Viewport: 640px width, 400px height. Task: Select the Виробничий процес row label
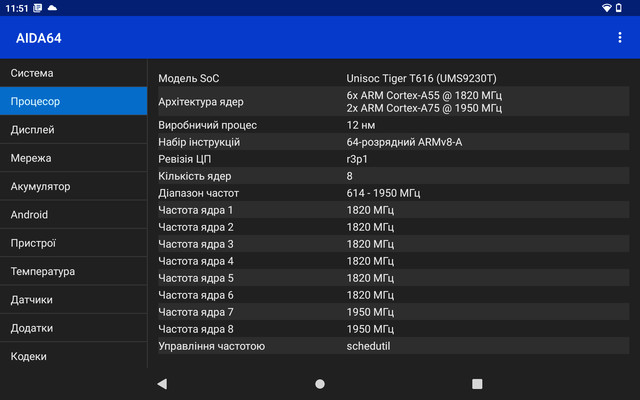tap(207, 125)
